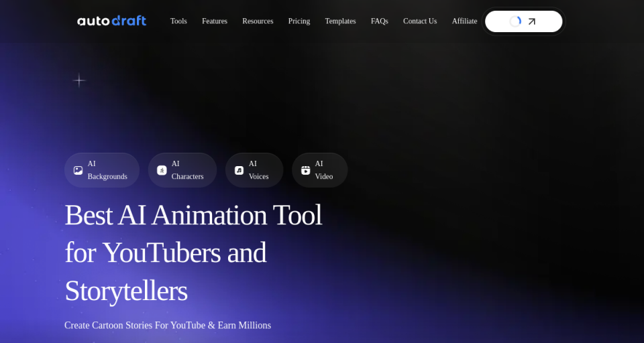Click the diagonal arrow icon in the white button
The width and height of the screenshot is (644, 343).
tap(532, 21)
